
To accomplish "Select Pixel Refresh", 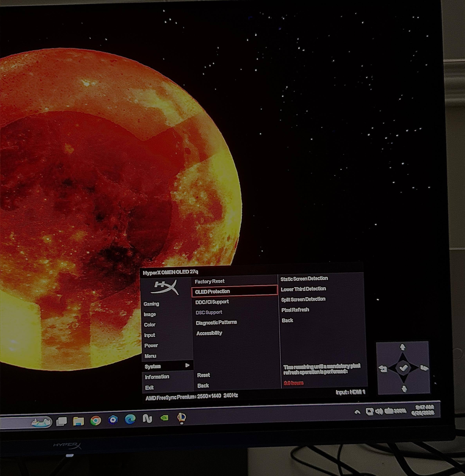I will tap(295, 310).
